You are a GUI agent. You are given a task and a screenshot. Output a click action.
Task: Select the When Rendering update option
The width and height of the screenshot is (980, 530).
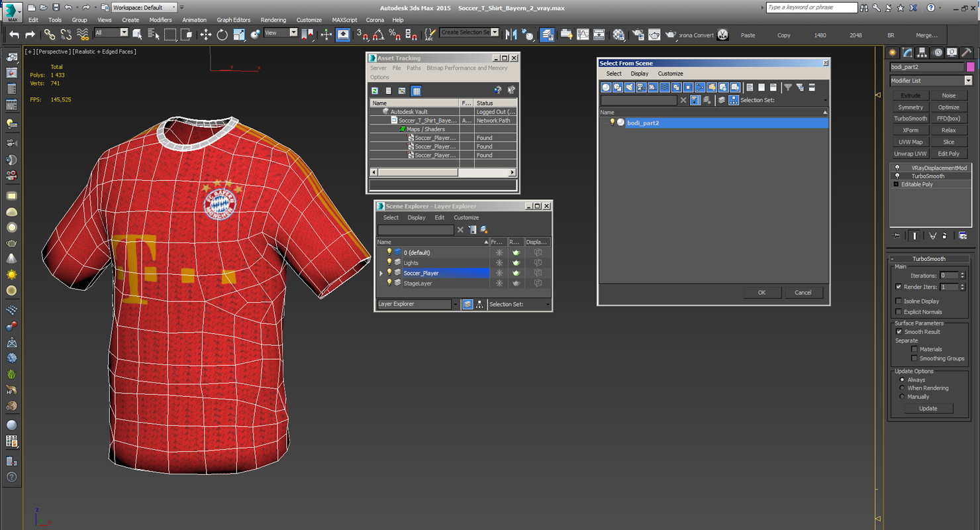[x=902, y=388]
